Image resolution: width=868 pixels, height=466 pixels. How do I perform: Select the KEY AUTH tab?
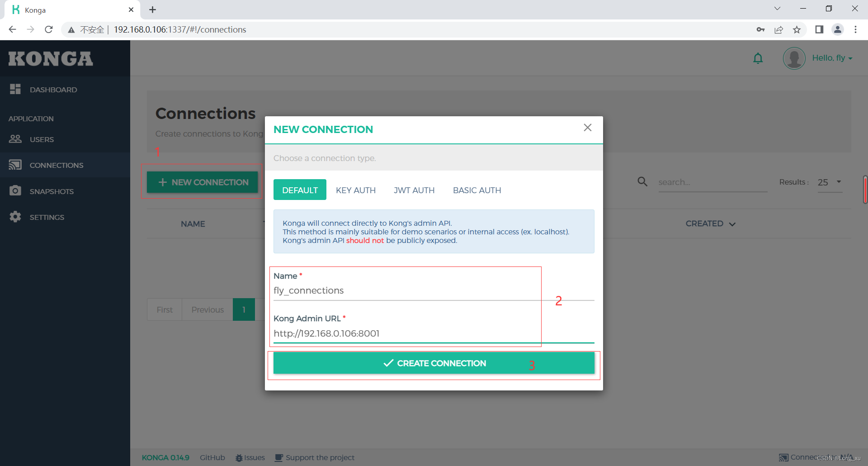coord(356,190)
